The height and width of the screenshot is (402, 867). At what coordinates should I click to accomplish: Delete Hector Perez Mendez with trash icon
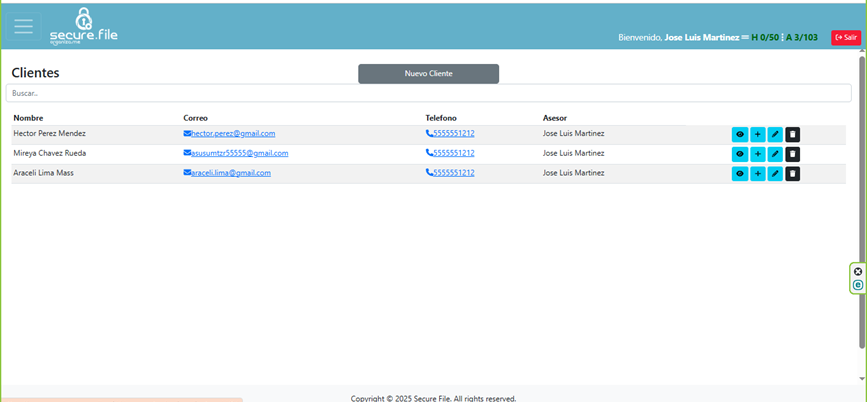(x=792, y=134)
